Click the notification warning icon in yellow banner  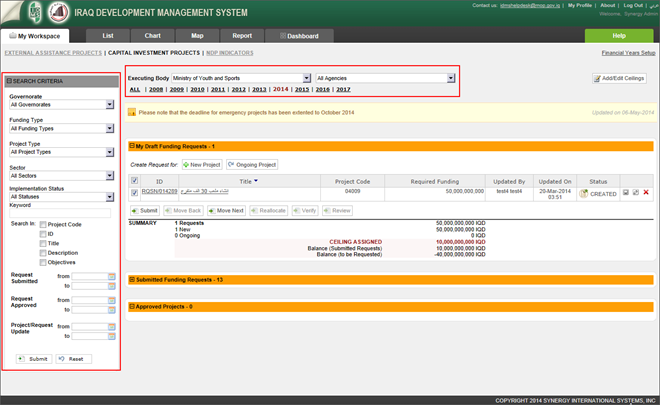coord(132,112)
